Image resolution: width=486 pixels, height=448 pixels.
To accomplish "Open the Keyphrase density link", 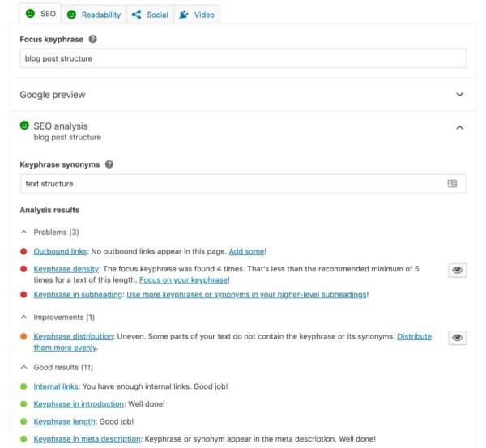I will pos(66,269).
